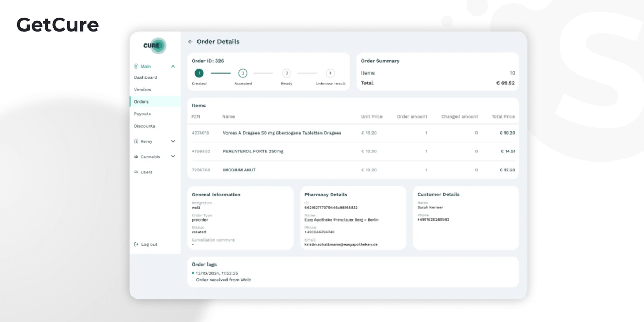Click the € 69.52 order total
This screenshot has height=322, width=644.
point(505,83)
